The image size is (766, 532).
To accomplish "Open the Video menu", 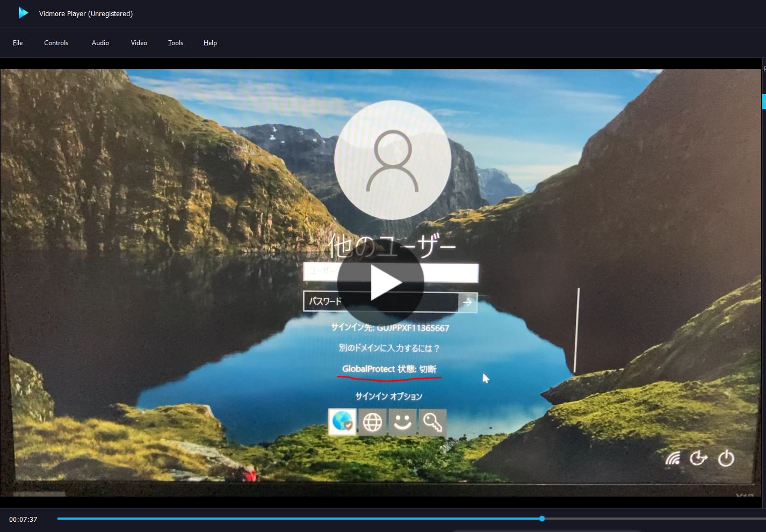I will 139,43.
